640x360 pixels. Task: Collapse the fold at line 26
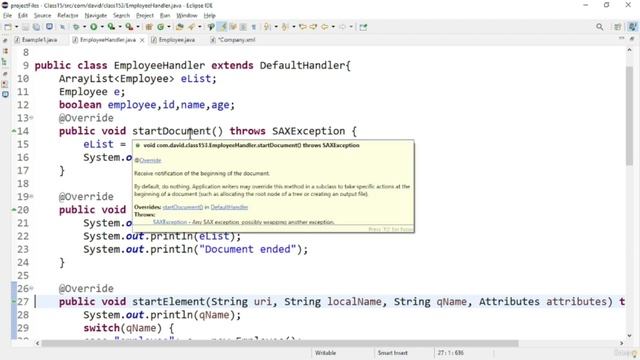tap(31, 289)
